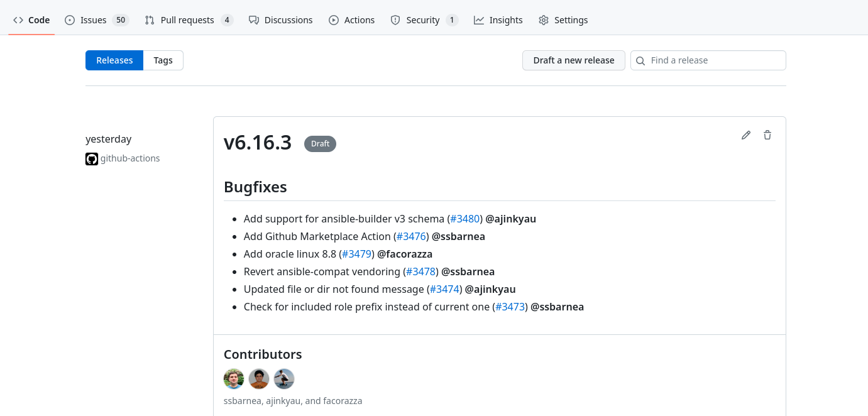Click the 'yesterday' release date
The image size is (868, 416).
[109, 139]
